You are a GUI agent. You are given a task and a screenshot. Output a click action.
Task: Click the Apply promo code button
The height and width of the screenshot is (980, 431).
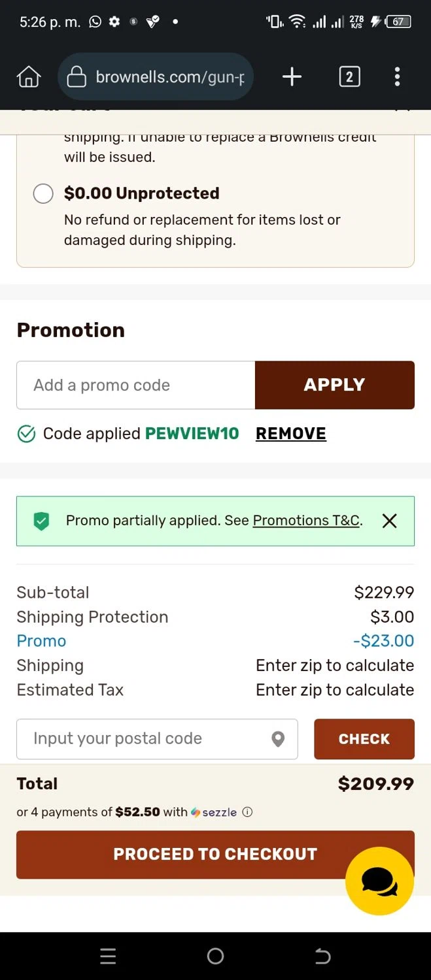click(x=334, y=385)
